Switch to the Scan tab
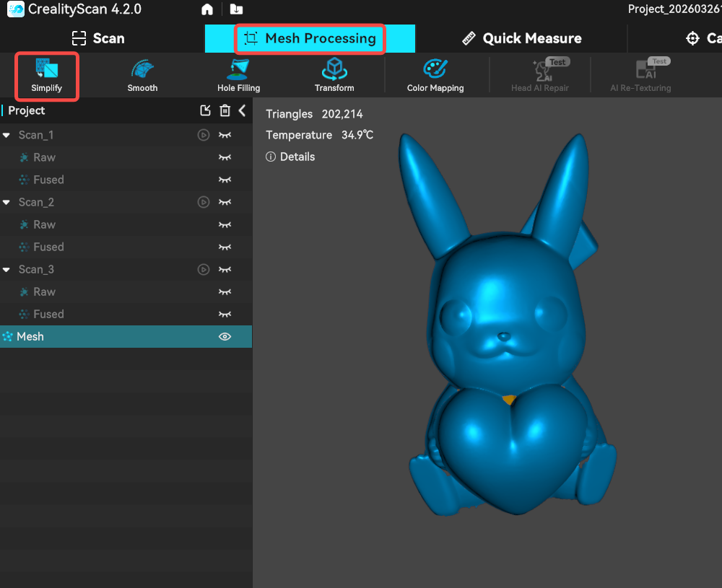 pos(98,38)
